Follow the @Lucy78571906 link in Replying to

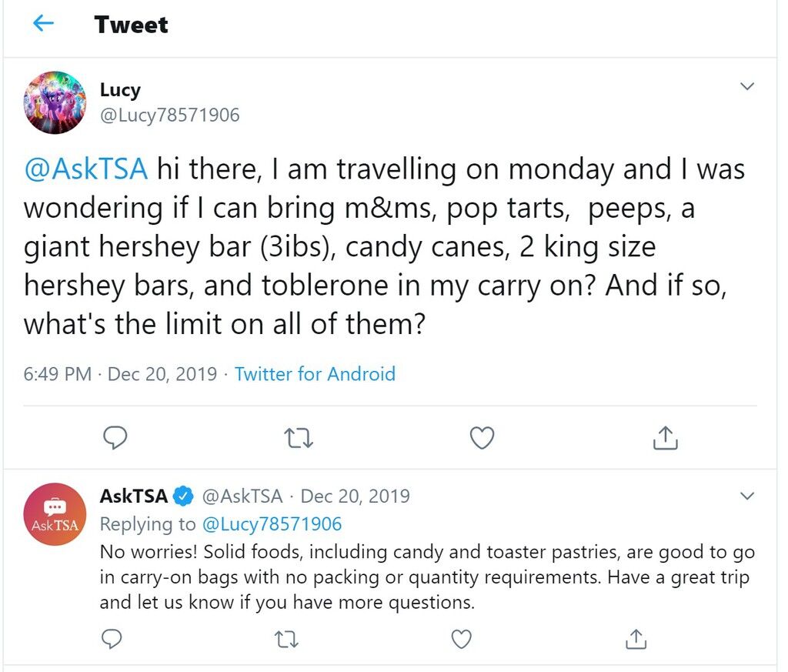coord(272,523)
